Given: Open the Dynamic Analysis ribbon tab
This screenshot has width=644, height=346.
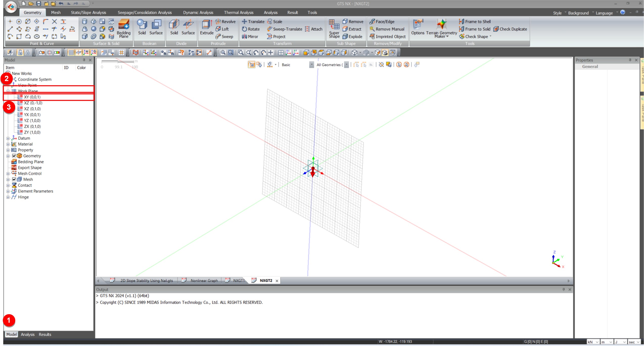Looking at the screenshot, I should point(198,12).
